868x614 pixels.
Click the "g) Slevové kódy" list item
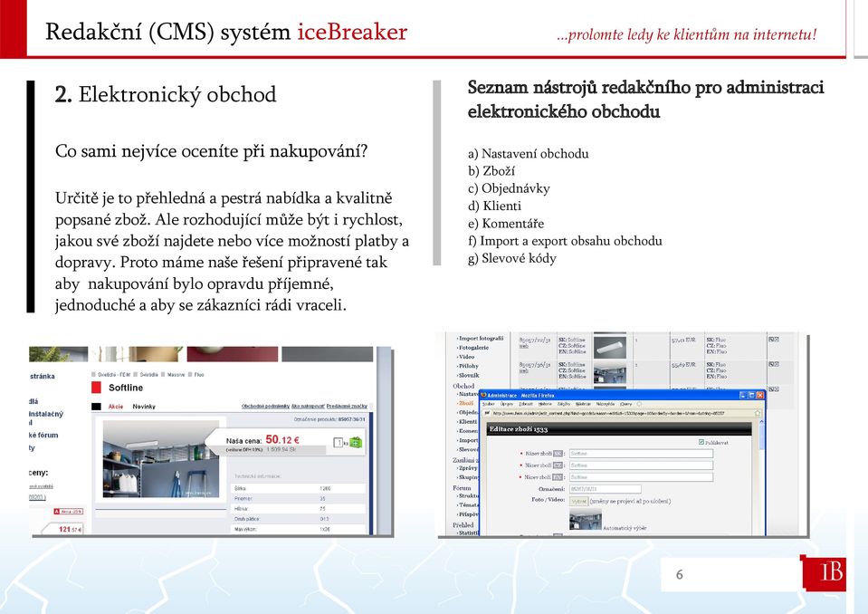pyautogui.click(x=512, y=258)
